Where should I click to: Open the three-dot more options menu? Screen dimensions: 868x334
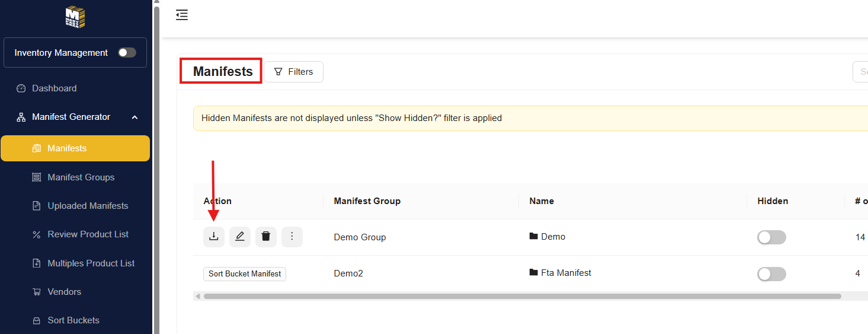(292, 237)
